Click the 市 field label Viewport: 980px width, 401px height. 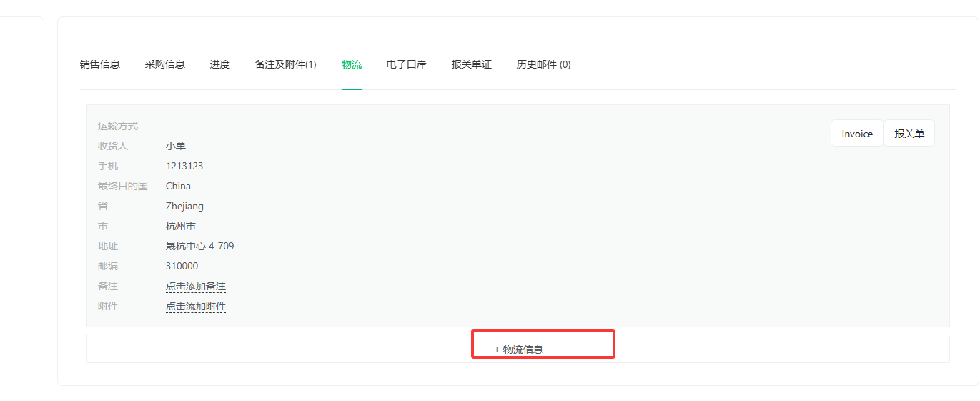[103, 226]
